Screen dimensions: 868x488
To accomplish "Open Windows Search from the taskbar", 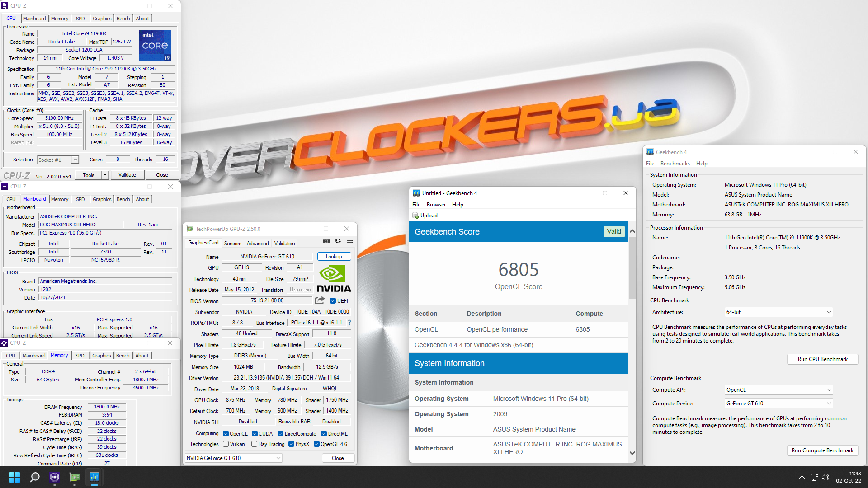I will pyautogui.click(x=34, y=477).
